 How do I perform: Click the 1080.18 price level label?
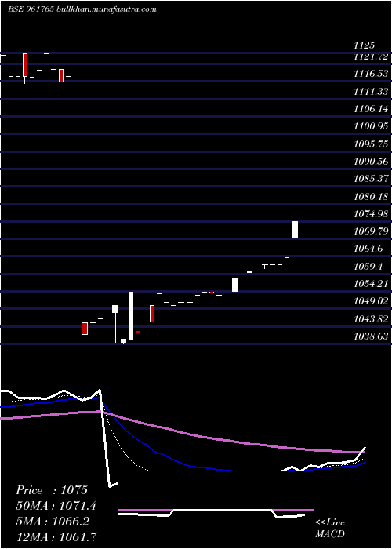(371, 196)
